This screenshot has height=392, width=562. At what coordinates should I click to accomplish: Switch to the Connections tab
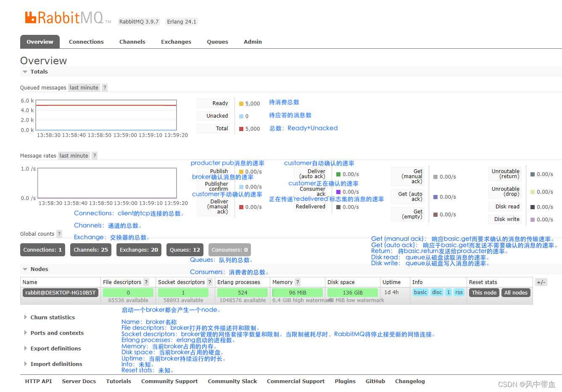(86, 42)
